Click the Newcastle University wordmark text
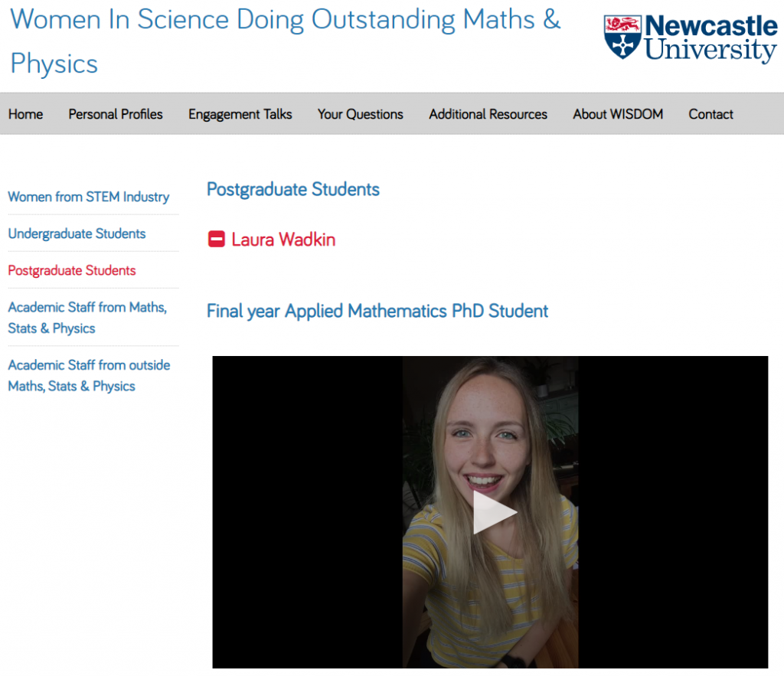The width and height of the screenshot is (784, 676). click(x=710, y=39)
